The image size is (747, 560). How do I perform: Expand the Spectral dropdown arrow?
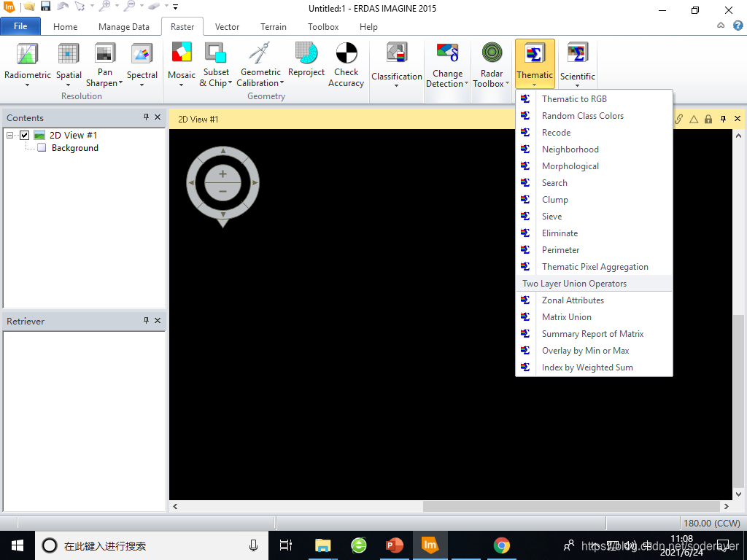click(142, 85)
